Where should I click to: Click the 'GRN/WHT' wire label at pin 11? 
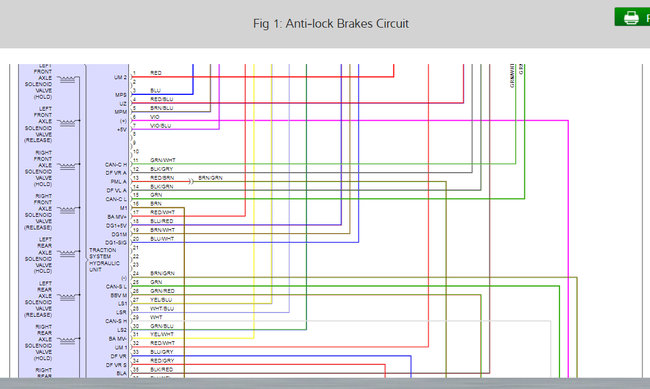(163, 160)
